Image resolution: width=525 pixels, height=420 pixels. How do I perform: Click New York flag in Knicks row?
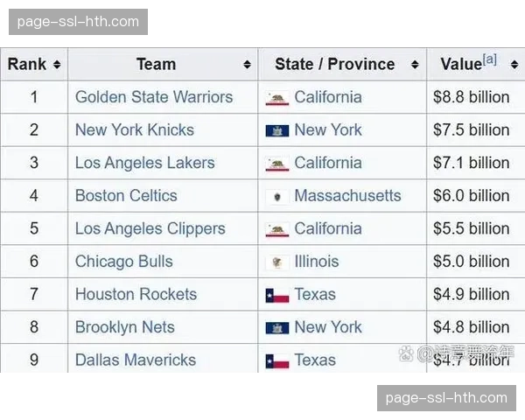pos(277,130)
